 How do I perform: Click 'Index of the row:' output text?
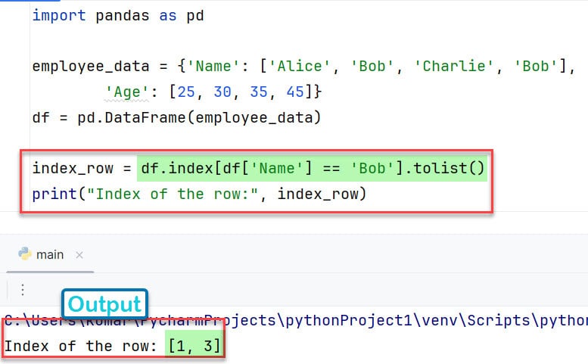80,346
